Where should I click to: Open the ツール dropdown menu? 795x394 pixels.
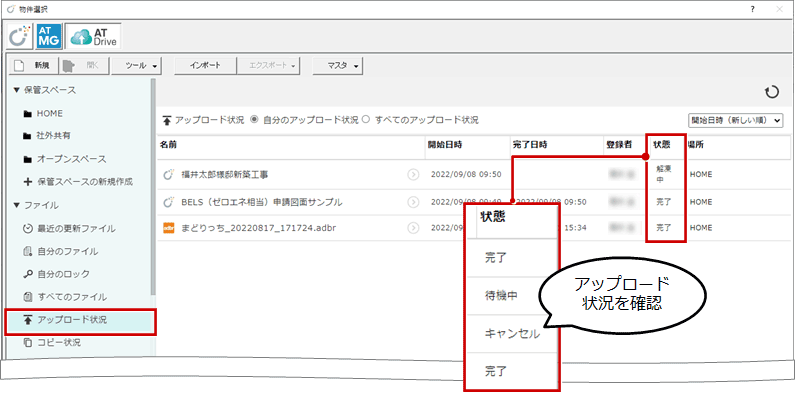[137, 65]
